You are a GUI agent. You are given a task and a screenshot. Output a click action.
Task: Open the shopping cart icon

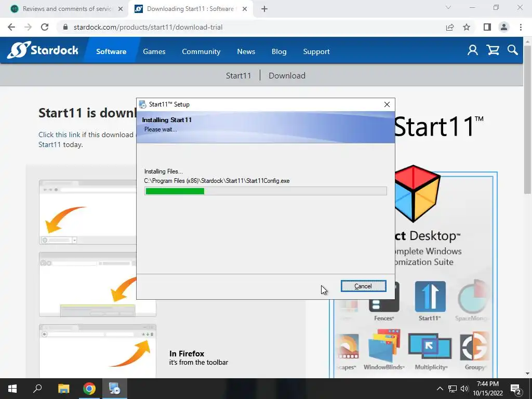(493, 50)
